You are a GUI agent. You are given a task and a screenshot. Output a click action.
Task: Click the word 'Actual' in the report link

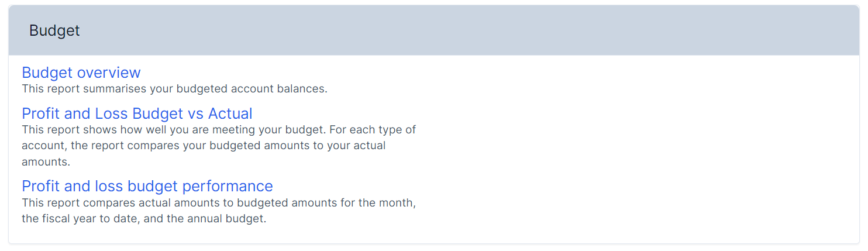pyautogui.click(x=230, y=114)
